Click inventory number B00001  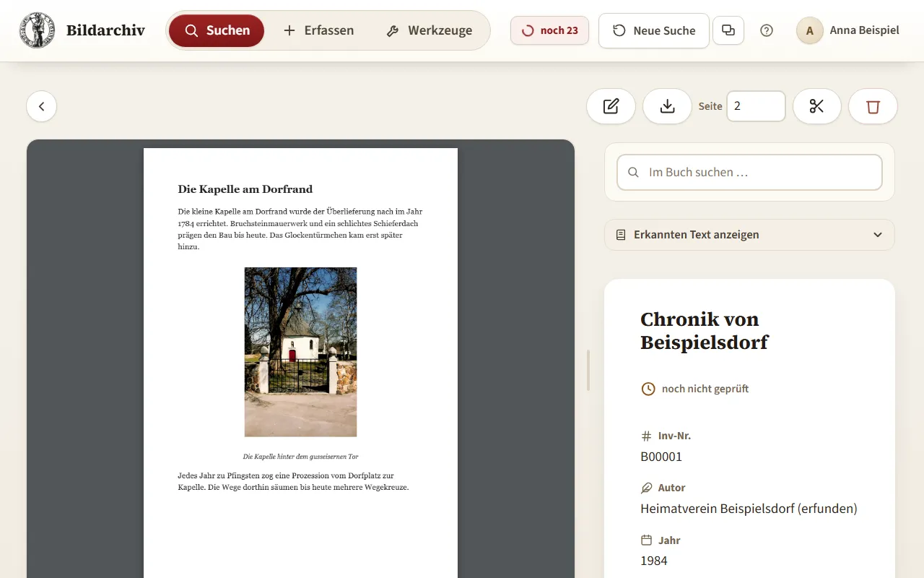pos(661,457)
